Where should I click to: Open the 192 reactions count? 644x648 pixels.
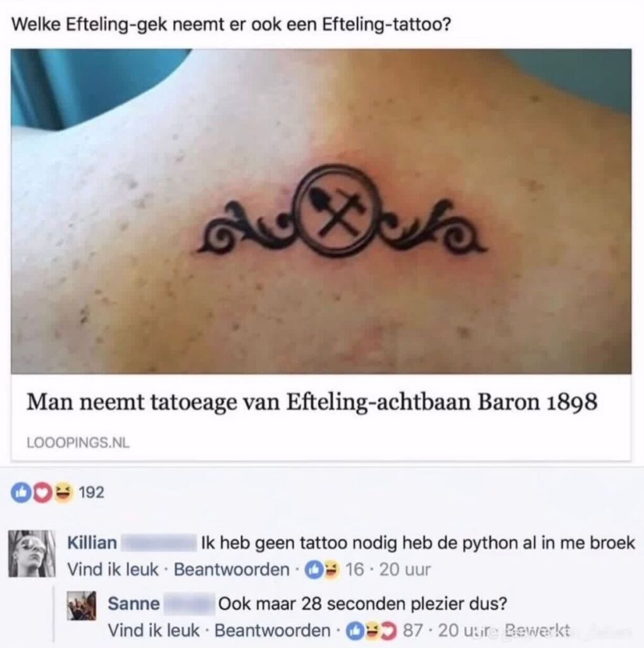tap(91, 492)
